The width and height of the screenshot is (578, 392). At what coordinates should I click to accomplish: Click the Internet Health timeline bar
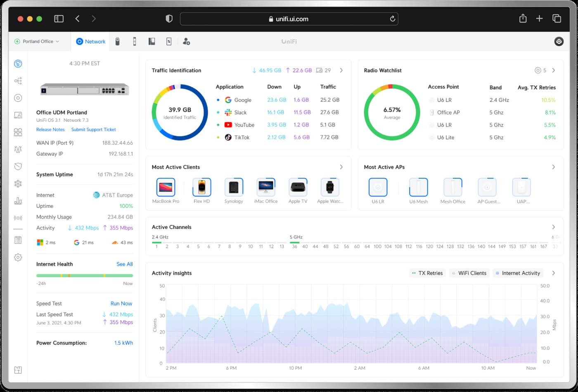point(85,275)
